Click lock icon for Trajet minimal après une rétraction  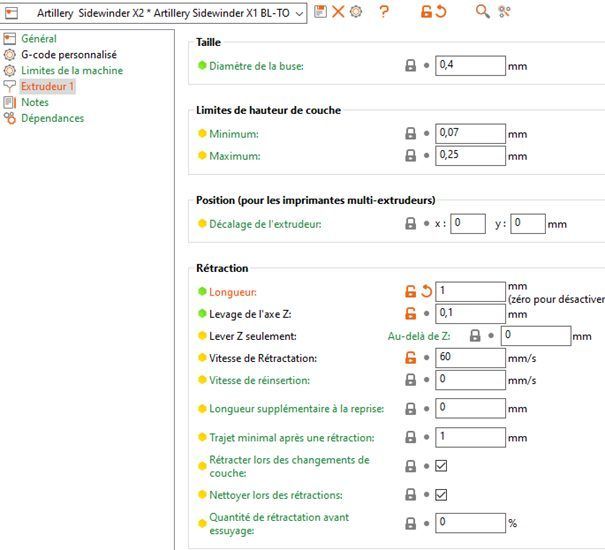411,437
